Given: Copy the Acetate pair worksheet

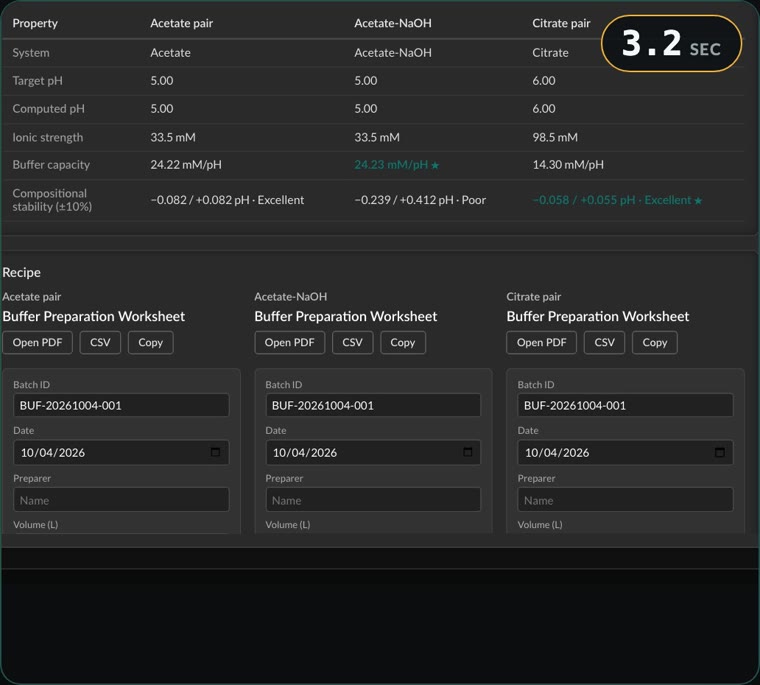Looking at the screenshot, I should [x=150, y=342].
